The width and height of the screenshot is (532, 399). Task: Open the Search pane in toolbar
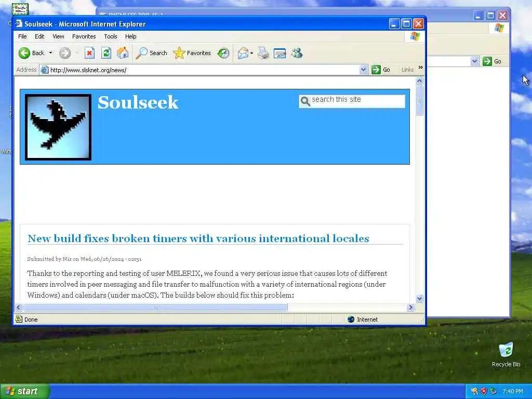pos(151,53)
